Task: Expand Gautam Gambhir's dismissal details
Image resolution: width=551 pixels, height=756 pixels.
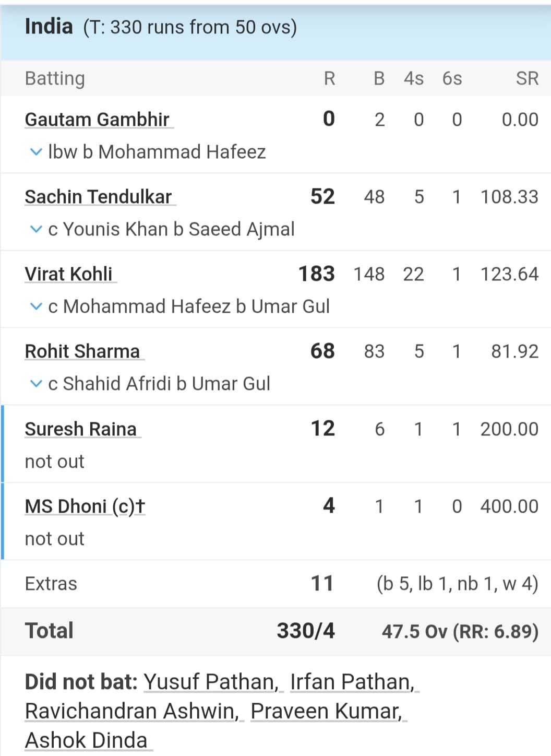Action: coord(35,152)
